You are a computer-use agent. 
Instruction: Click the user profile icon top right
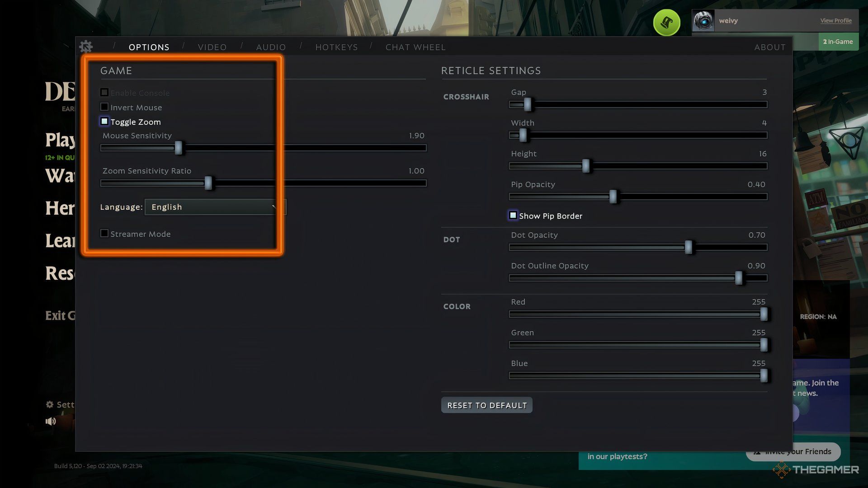(705, 20)
